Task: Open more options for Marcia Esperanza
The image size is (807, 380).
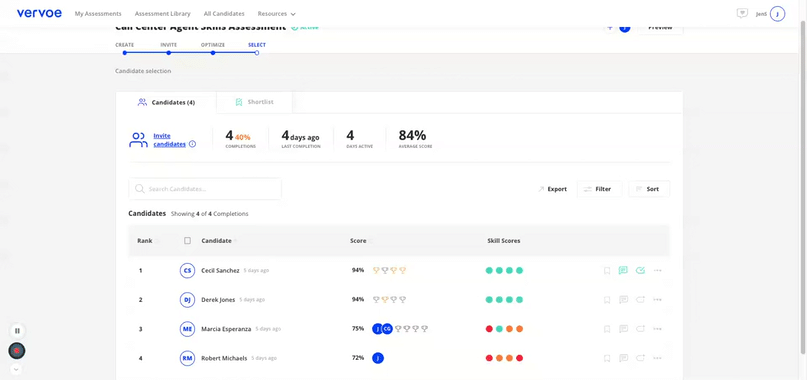Action: click(657, 329)
